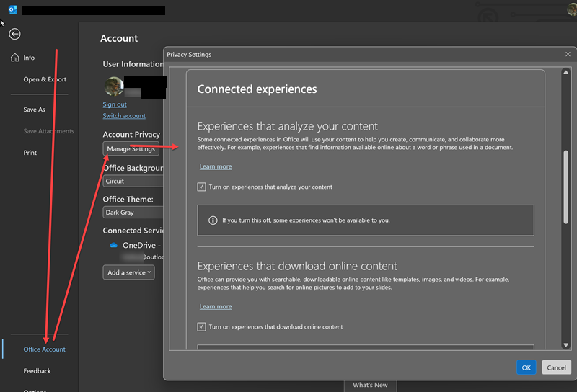Open Feedback in sidebar

38,371
